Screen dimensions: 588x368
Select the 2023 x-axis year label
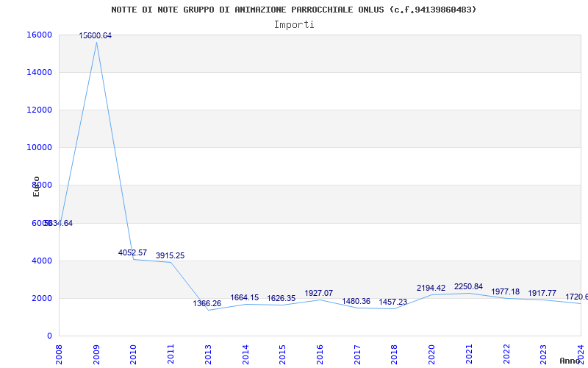point(544,355)
